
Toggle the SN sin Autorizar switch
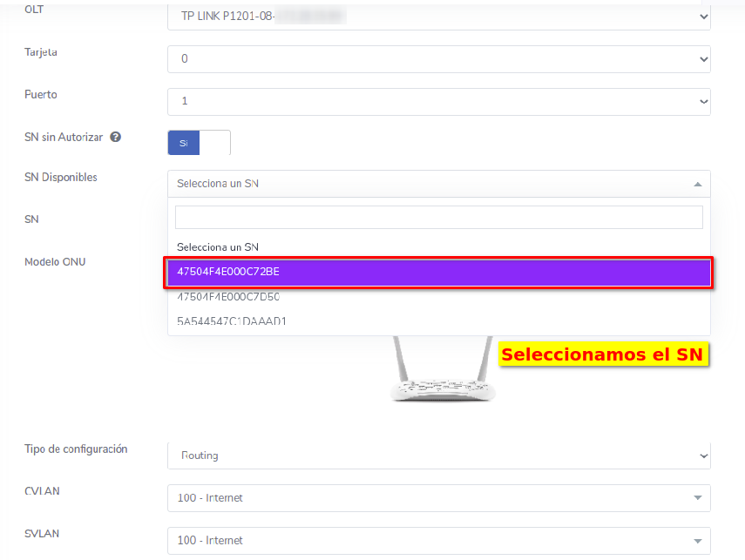click(199, 143)
